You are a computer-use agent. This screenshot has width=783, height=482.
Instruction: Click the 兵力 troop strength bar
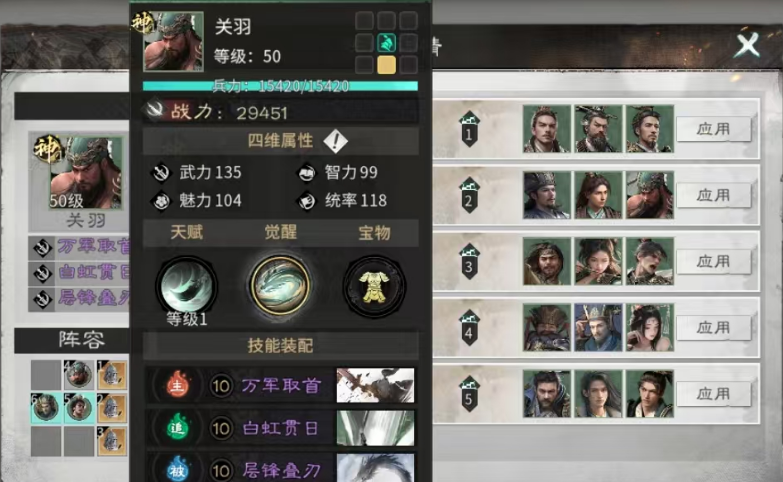click(280, 86)
